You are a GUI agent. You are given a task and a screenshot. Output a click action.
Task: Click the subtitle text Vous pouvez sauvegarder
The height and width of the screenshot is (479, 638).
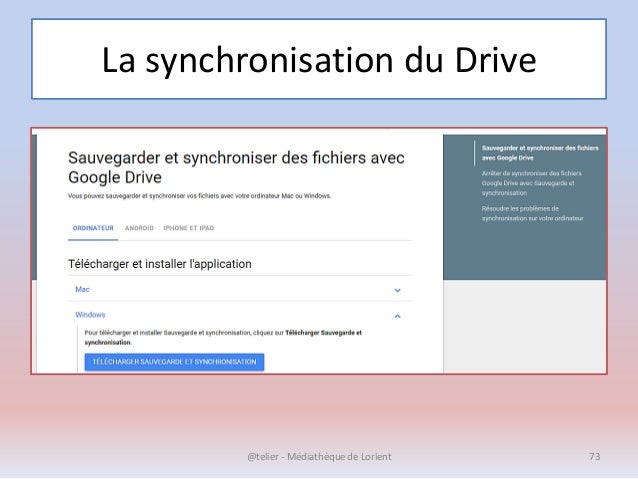[199, 196]
